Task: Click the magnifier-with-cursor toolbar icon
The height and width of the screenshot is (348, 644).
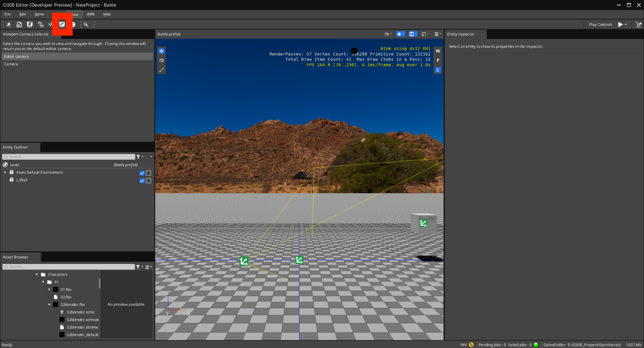Action: 86,24
